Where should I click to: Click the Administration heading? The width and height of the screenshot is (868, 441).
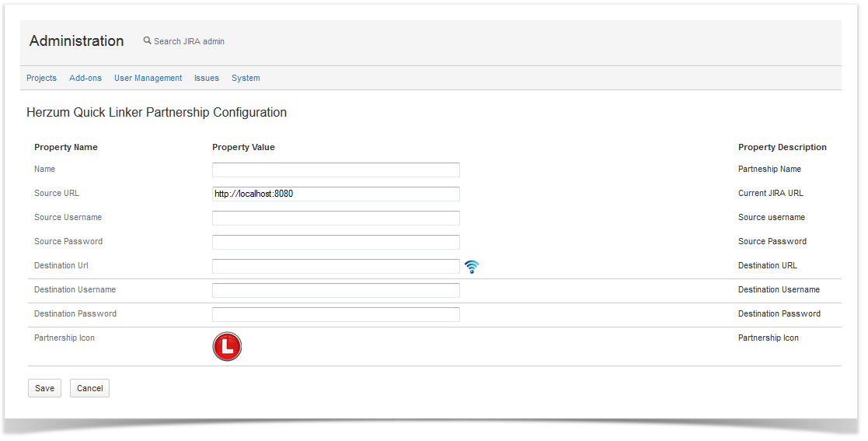point(76,41)
